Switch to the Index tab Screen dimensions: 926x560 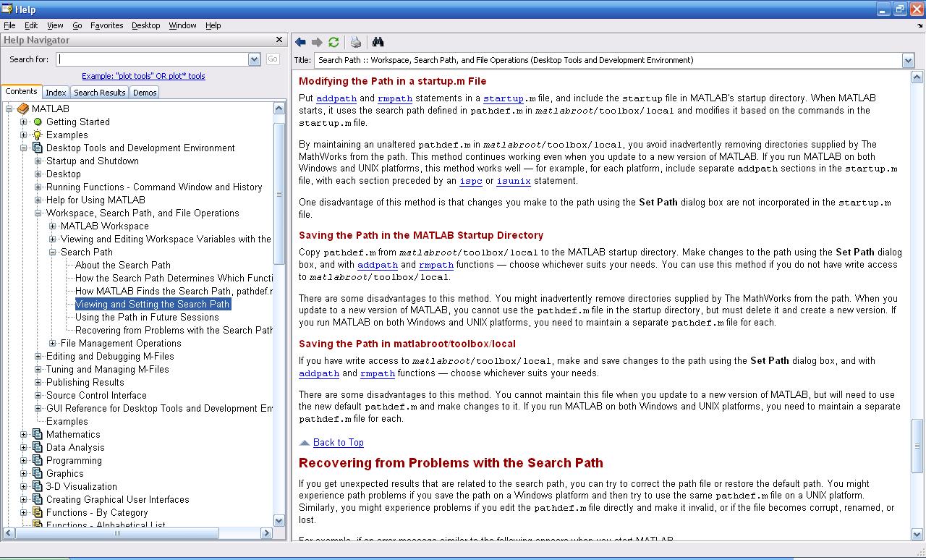click(56, 93)
